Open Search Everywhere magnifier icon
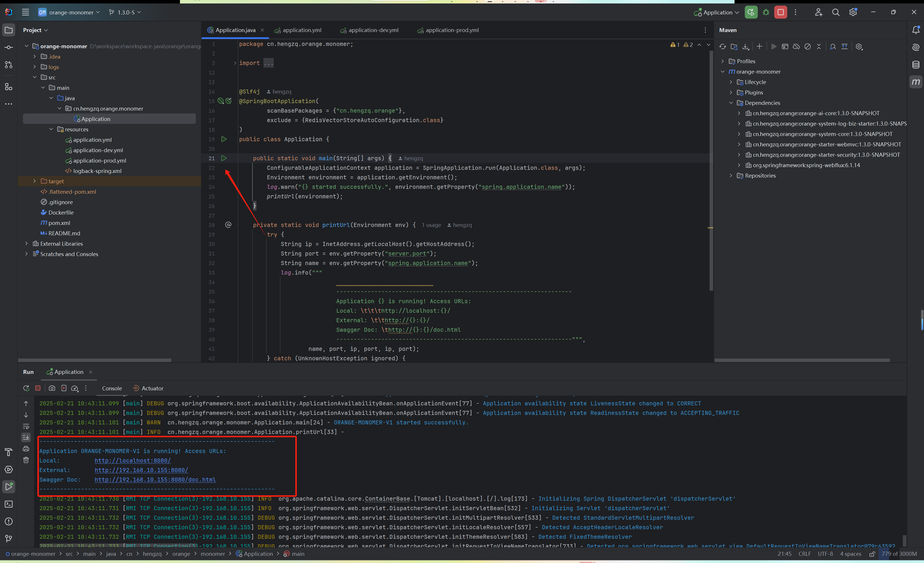The width and height of the screenshot is (924, 563). pyautogui.click(x=836, y=12)
